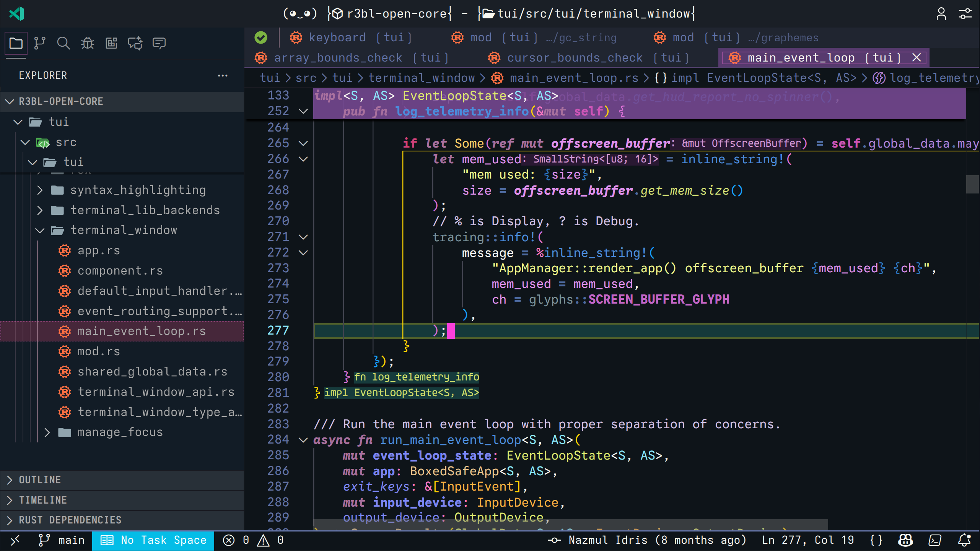Collapse the code fold on line 272
The width and height of the screenshot is (980, 551).
pyautogui.click(x=303, y=252)
